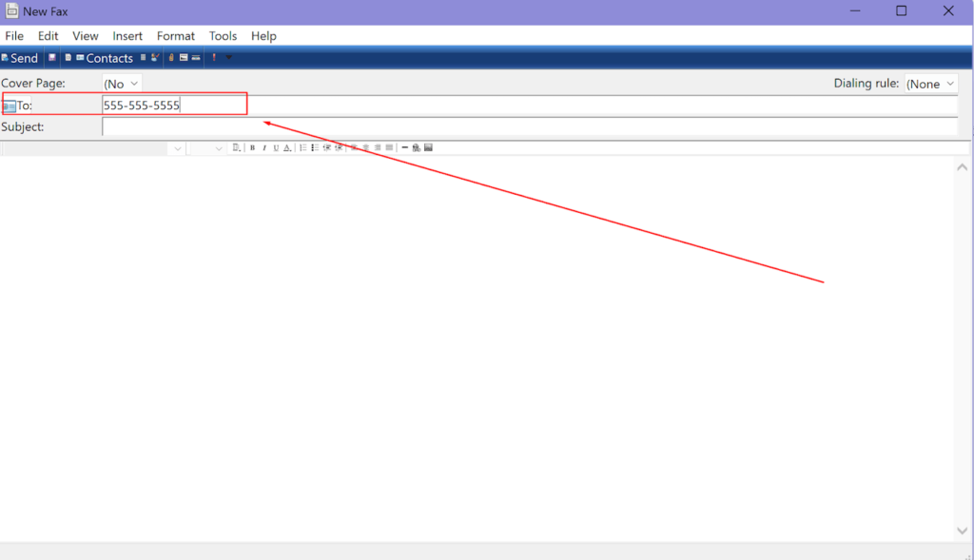Screen dimensions: 974x560
Task: Select the Font Color icon
Action: click(286, 147)
